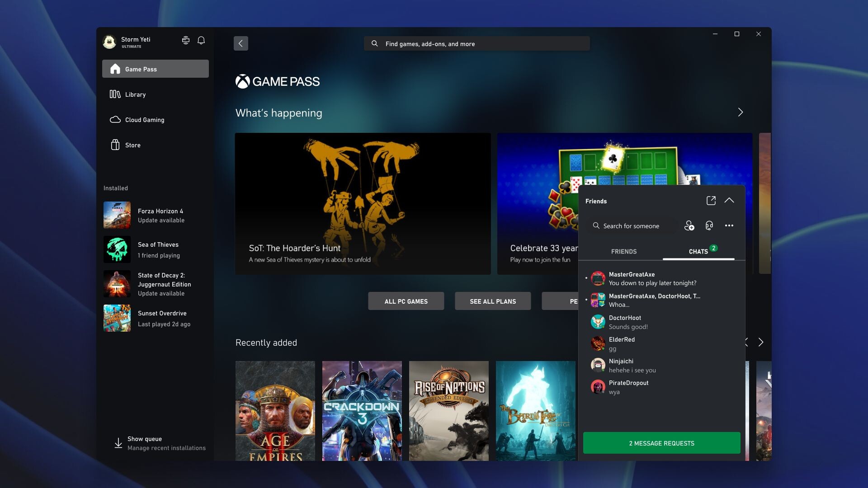Screen dimensions: 868x488
Task: Toggle the Friends panel collapse button
Action: 729,200
